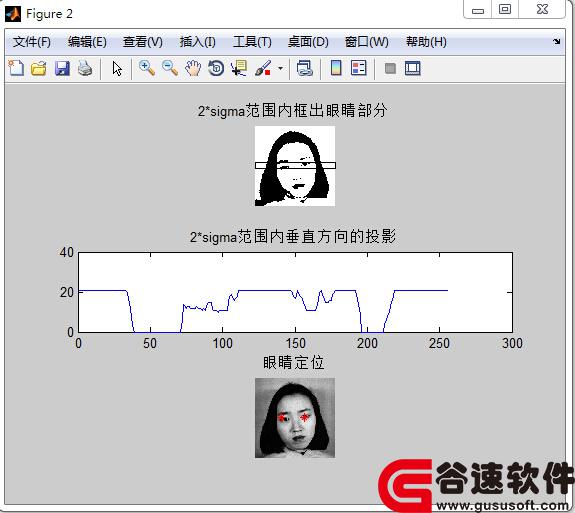Screen dimensions: 575x513
Task: Select the Brush data tool
Action: 263,68
